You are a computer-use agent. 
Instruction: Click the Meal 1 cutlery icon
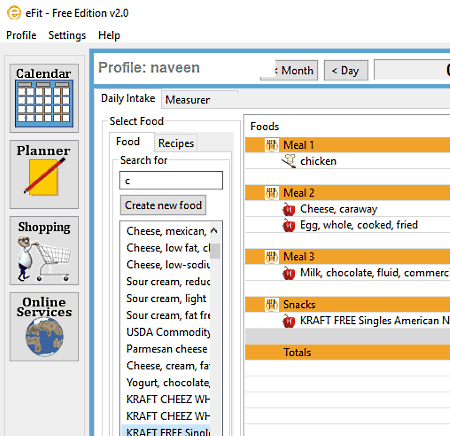pyautogui.click(x=272, y=145)
